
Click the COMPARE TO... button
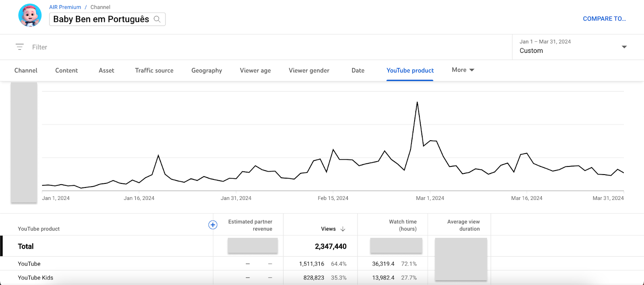click(x=604, y=19)
